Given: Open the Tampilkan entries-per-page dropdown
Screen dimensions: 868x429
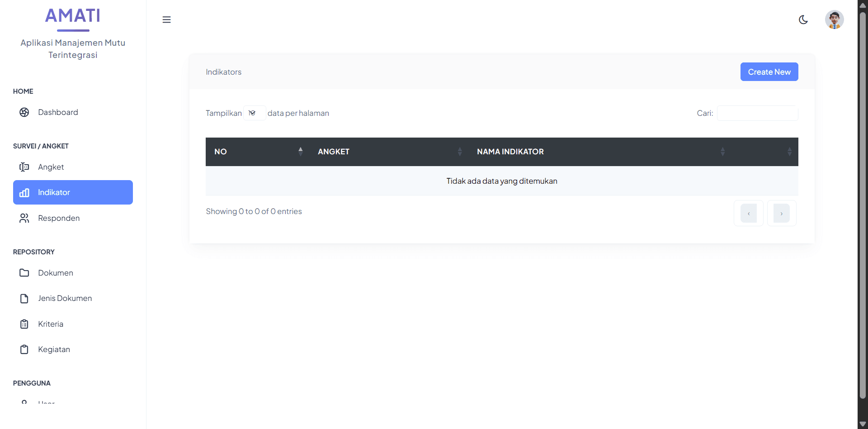Looking at the screenshot, I should pos(254,113).
